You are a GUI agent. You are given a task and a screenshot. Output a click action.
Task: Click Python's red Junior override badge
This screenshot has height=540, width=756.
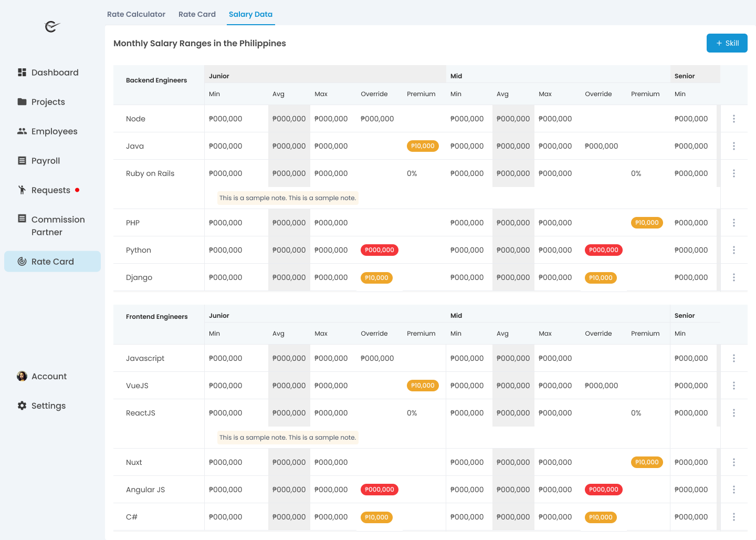tap(379, 250)
